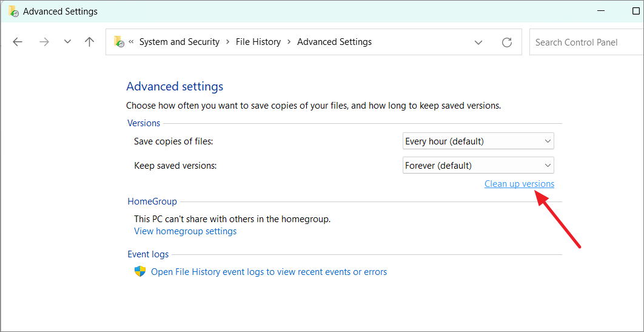Click the Forward navigation arrow

coord(44,42)
